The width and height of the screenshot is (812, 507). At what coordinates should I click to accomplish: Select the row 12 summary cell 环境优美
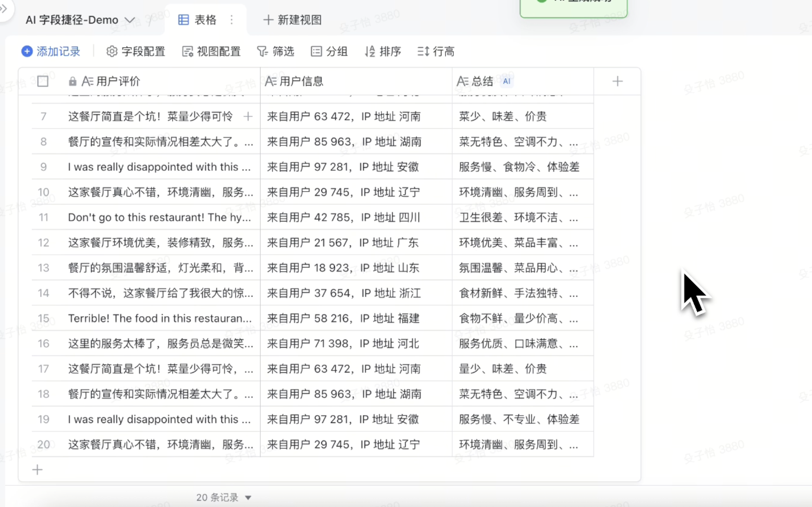(518, 242)
